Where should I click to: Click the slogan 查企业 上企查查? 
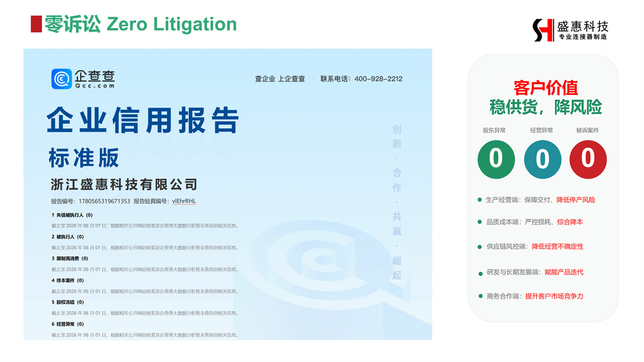click(280, 79)
